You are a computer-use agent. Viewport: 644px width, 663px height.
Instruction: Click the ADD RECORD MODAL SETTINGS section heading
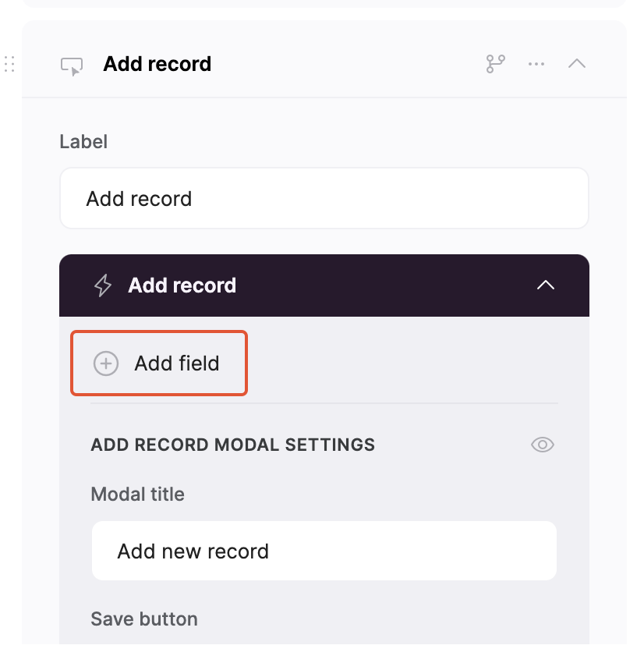pyautogui.click(x=232, y=444)
